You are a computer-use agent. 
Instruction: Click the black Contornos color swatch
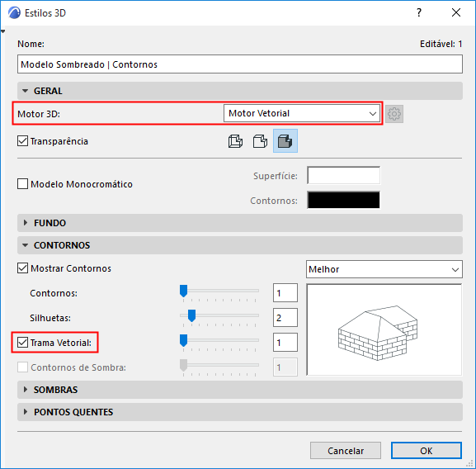(x=343, y=200)
